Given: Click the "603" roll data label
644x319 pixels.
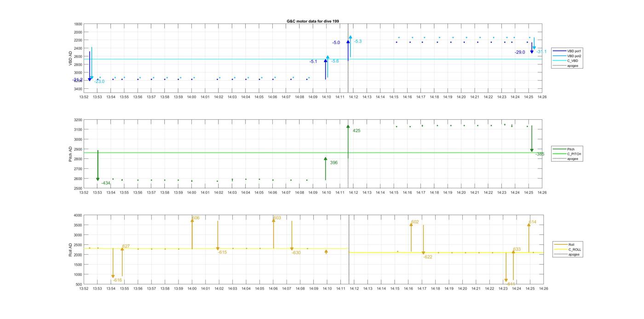Looking at the screenshot, I should click(x=277, y=218).
